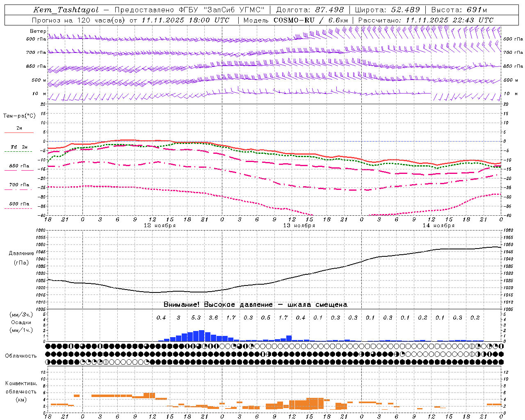Click the 'Осадки' precipitation label
Screen dimensions: 525x420
click(x=21, y=322)
